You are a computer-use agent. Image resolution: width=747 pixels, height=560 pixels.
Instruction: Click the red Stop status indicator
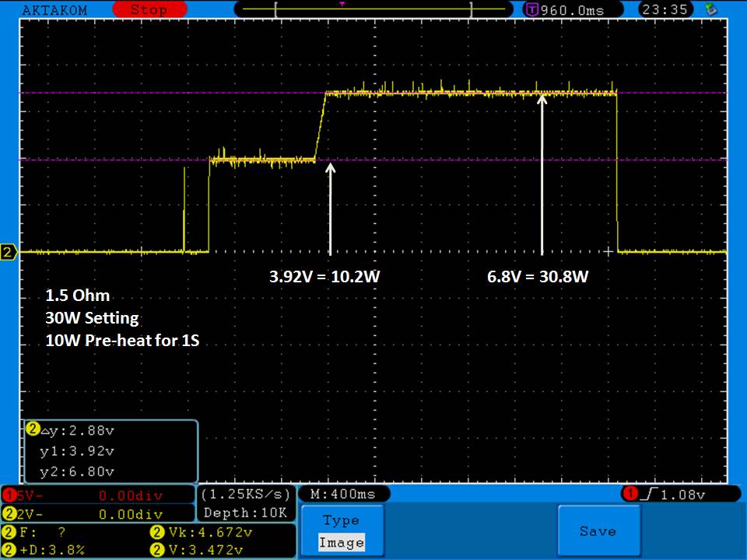click(x=148, y=10)
